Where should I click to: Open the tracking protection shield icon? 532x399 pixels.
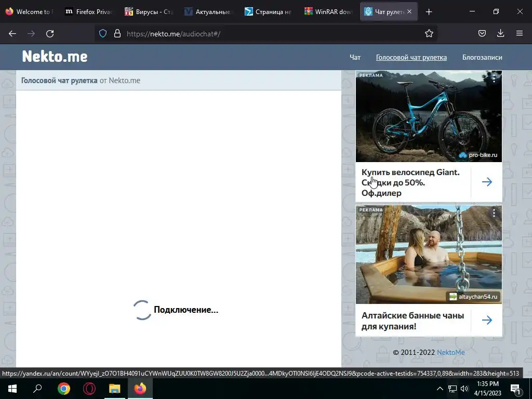[x=103, y=34]
